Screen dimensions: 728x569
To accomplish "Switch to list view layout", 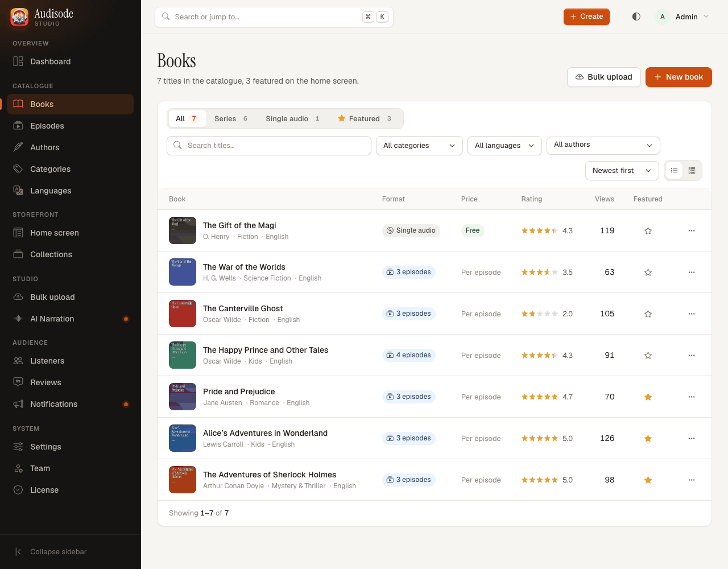I will point(674,171).
